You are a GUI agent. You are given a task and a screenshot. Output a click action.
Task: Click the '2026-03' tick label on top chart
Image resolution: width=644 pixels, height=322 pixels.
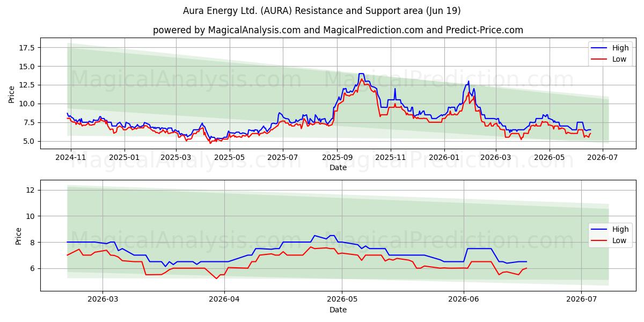point(496,157)
